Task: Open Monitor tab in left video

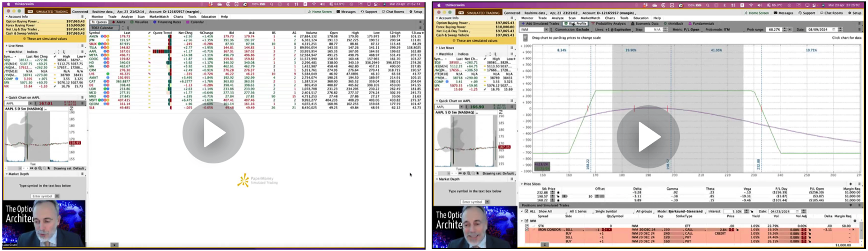Action: click(x=97, y=16)
